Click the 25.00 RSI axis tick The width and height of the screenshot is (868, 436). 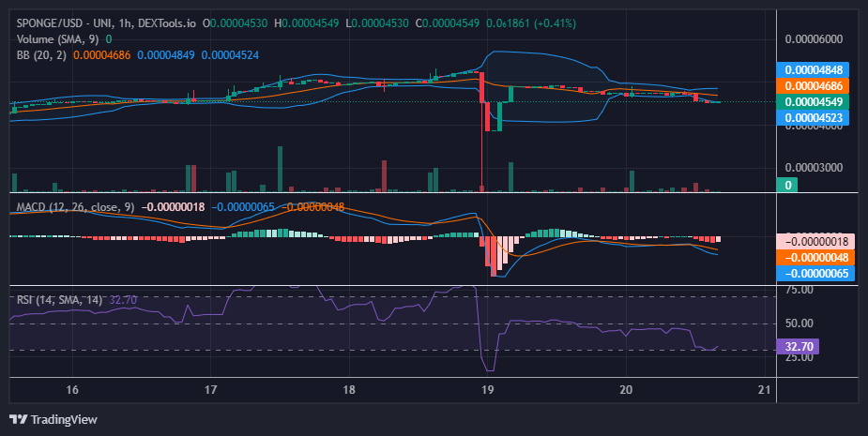coord(799,357)
